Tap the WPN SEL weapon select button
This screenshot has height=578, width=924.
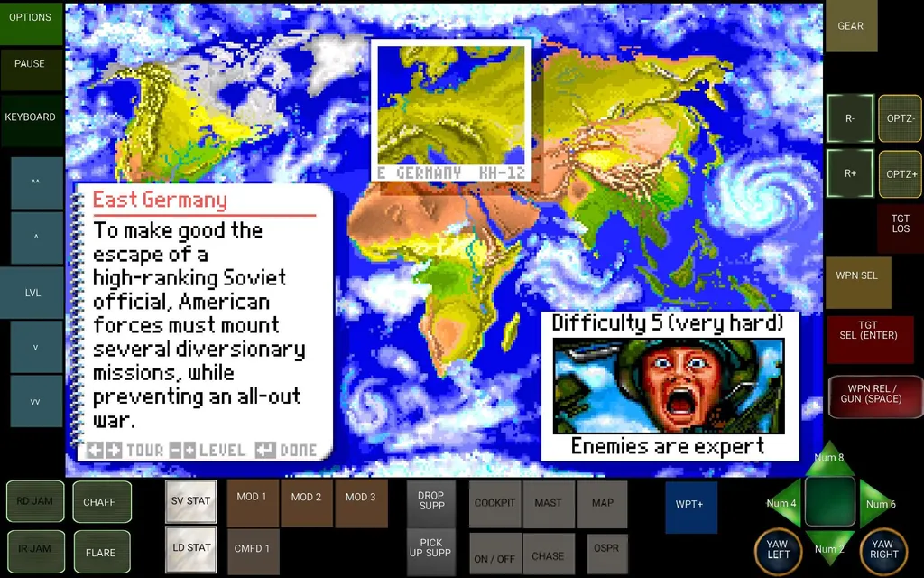pyautogui.click(x=858, y=283)
